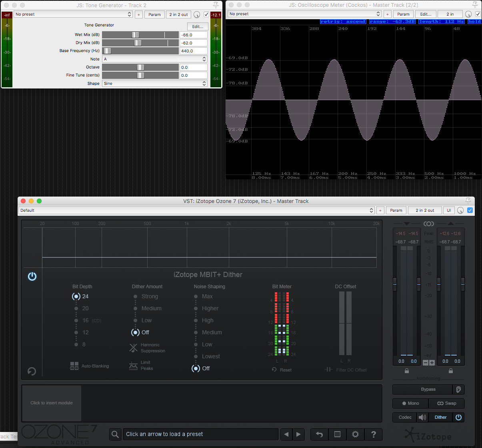Click Param button in Tone Generator
The image size is (482, 448).
[154, 14]
